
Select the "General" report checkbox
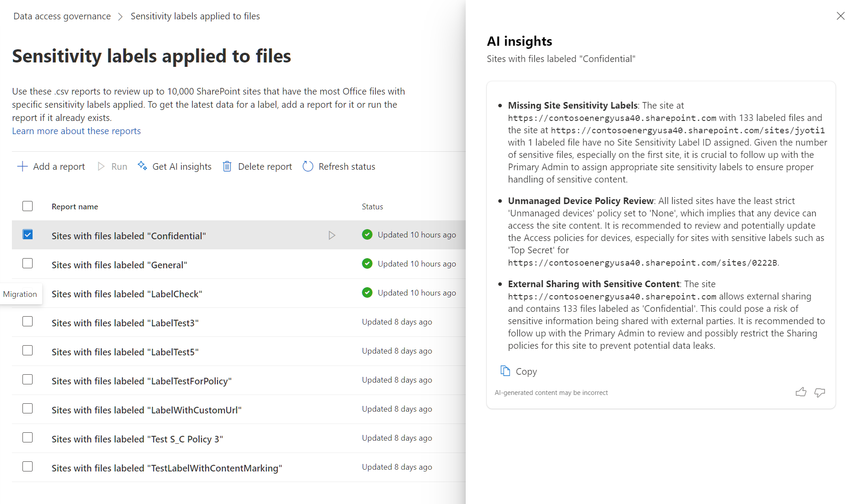[28, 263]
